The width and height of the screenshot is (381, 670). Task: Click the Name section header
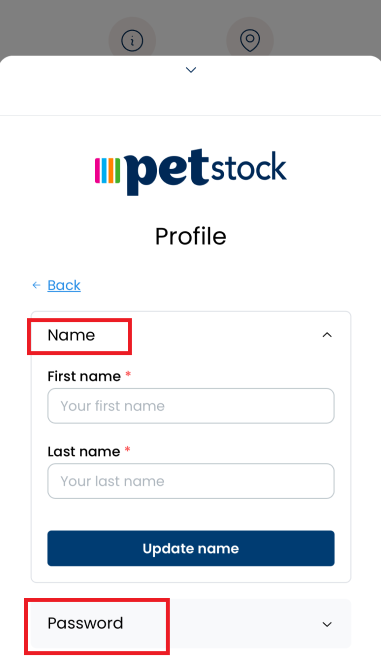pyautogui.click(x=191, y=335)
